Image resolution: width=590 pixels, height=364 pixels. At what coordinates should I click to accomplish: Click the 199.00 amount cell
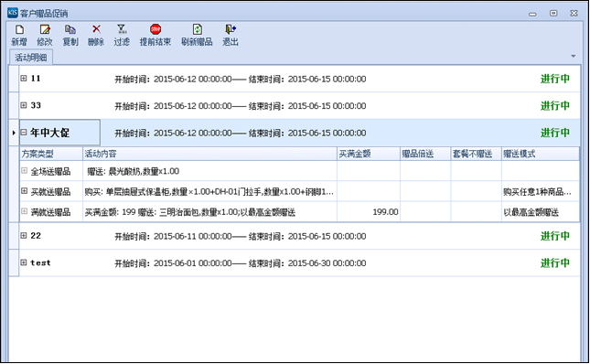369,212
